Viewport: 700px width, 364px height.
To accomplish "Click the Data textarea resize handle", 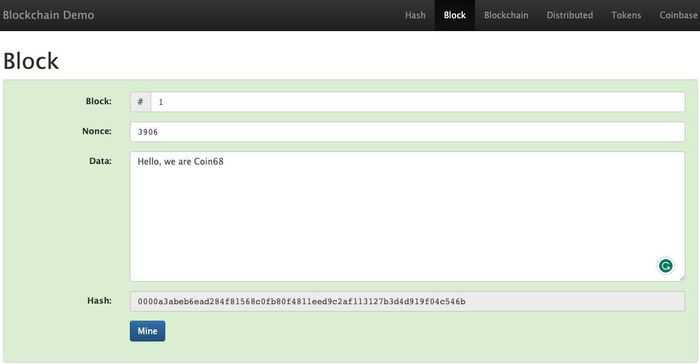I will (681, 278).
